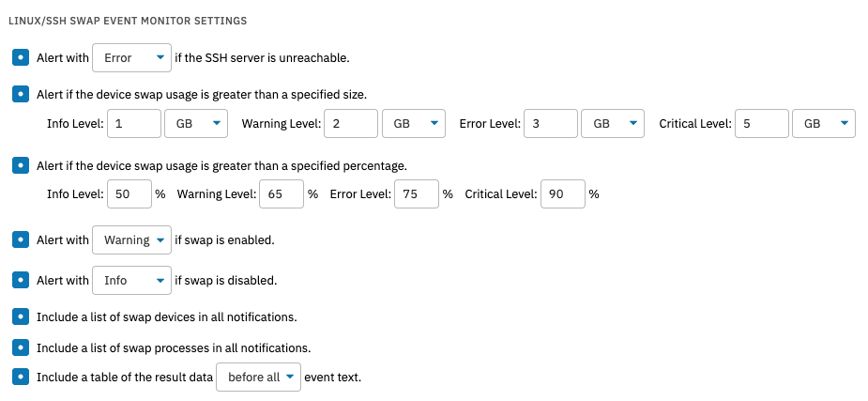Screen dimensions: 868x401
Task: Toggle the swap usage percentage alert checkbox
Action: click(21, 165)
